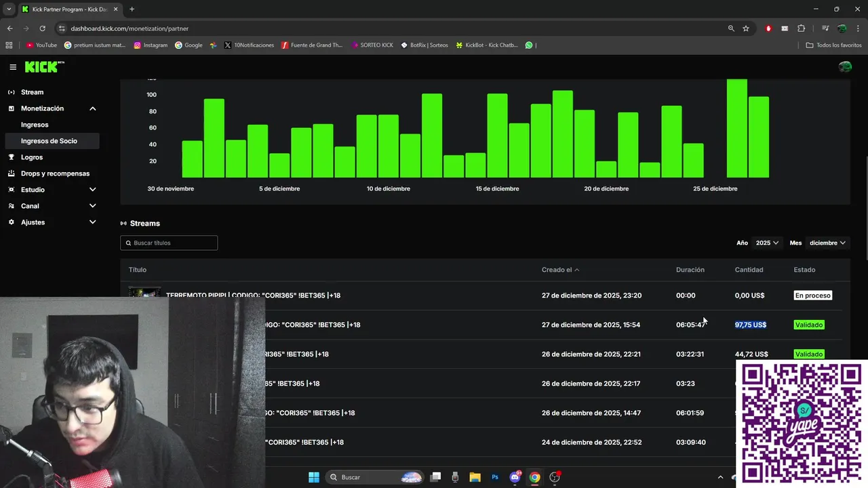Viewport: 868px width, 488px height.
Task: Click the tallest chart bar near 25 de diciembre
Action: [736, 128]
